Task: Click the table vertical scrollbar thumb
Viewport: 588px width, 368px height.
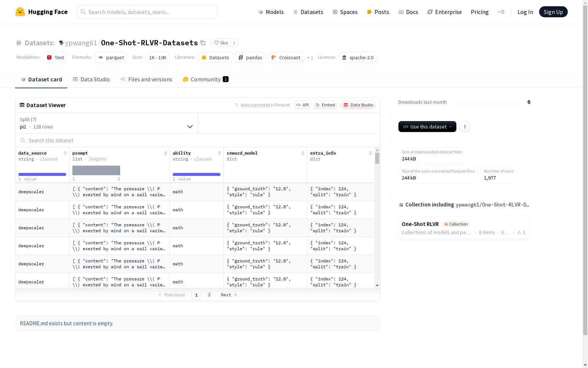Action: 377,158
